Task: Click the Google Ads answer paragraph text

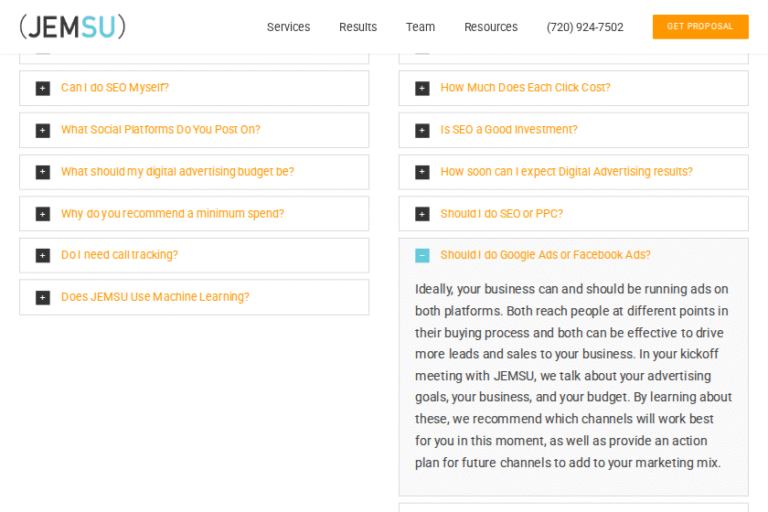Action: [x=573, y=375]
